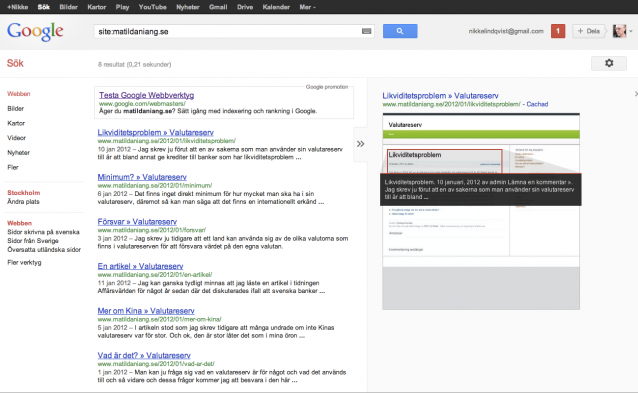The image size is (638, 393).
Task: Open YouTube in the top bar
Action: coord(153,7)
